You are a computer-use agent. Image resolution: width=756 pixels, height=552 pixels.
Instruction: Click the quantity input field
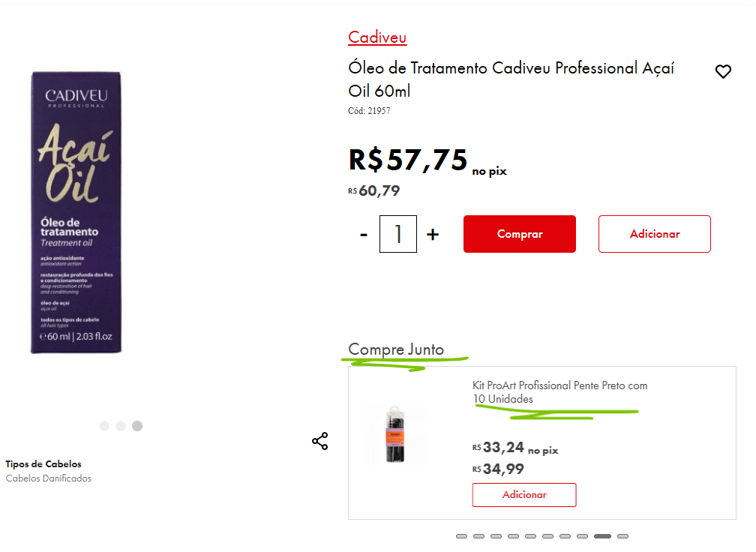click(398, 234)
